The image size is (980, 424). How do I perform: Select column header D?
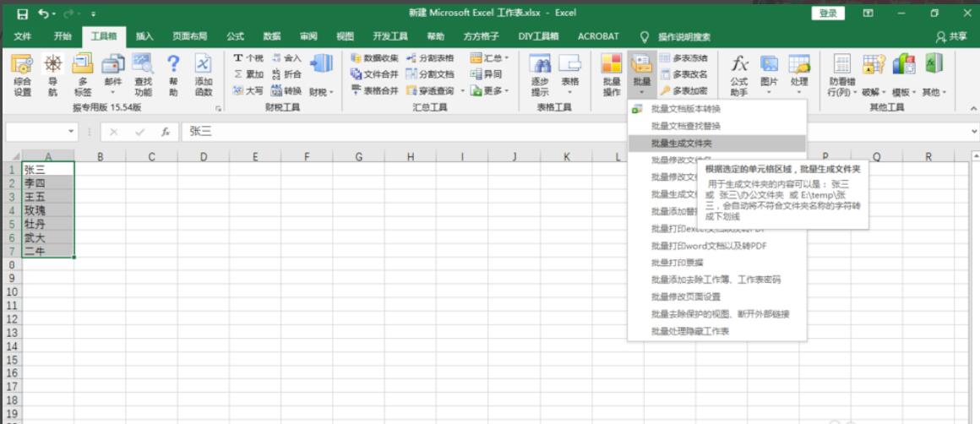point(204,156)
